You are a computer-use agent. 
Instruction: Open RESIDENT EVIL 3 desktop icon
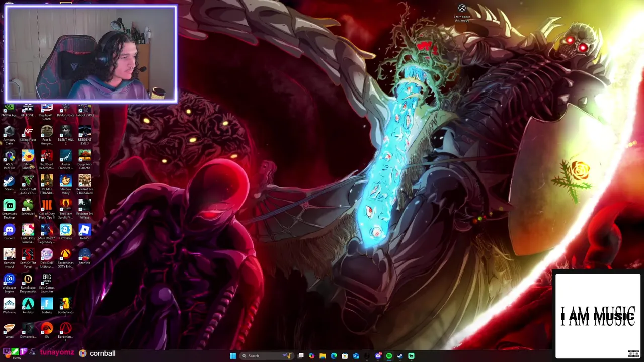point(85,135)
